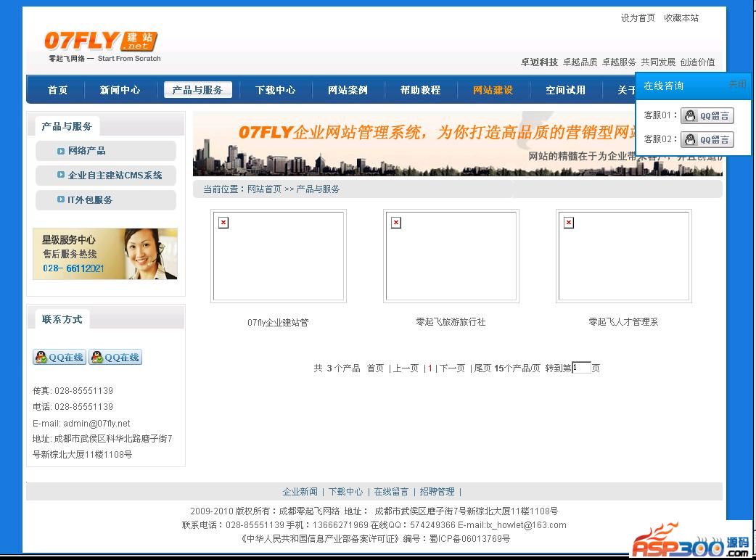
Task: Click the broken image above 07fly企业建站管
Action: (279, 256)
